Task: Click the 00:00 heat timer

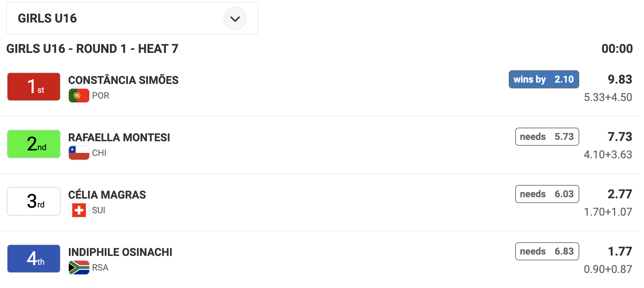Action: 617,49
